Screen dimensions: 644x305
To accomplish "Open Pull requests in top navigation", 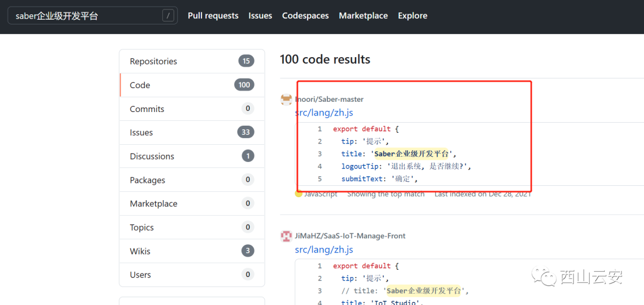I will click(213, 15).
